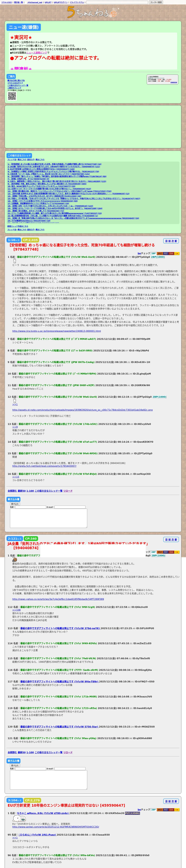Open UPLIFTログイン in top bar

pyautogui.click(x=61, y=2)
